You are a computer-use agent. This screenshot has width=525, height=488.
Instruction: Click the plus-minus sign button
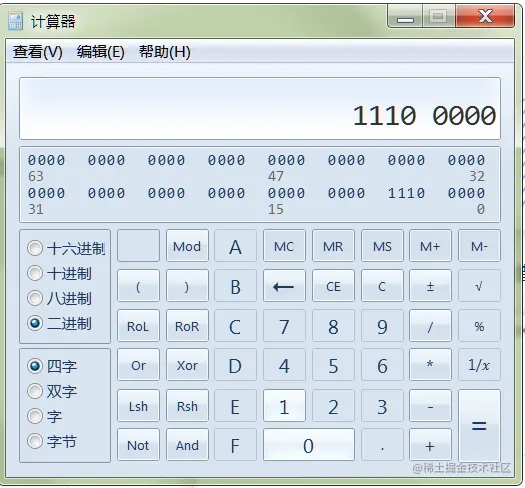(x=430, y=286)
